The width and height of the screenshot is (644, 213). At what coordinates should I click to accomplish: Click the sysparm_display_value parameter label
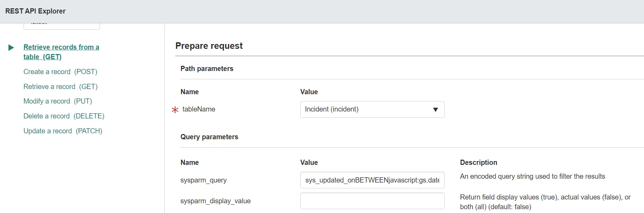215,201
